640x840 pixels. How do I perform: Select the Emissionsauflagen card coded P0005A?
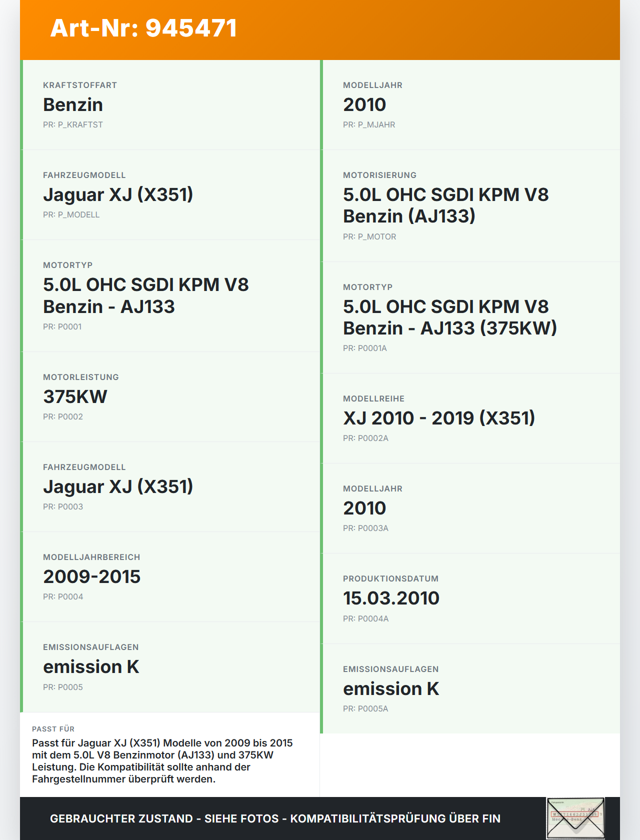[470, 688]
